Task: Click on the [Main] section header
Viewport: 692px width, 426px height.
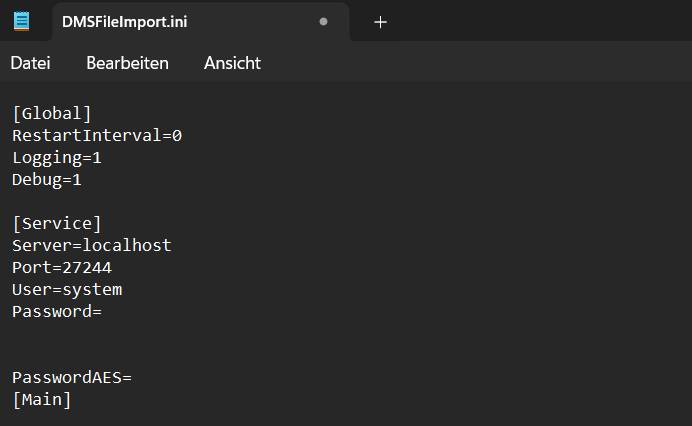Action: point(42,400)
